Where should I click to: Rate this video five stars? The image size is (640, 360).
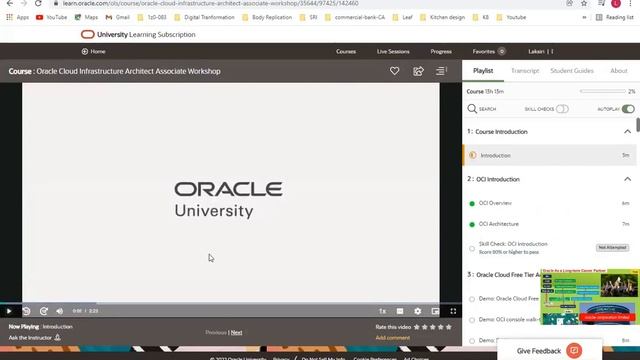tap(449, 327)
